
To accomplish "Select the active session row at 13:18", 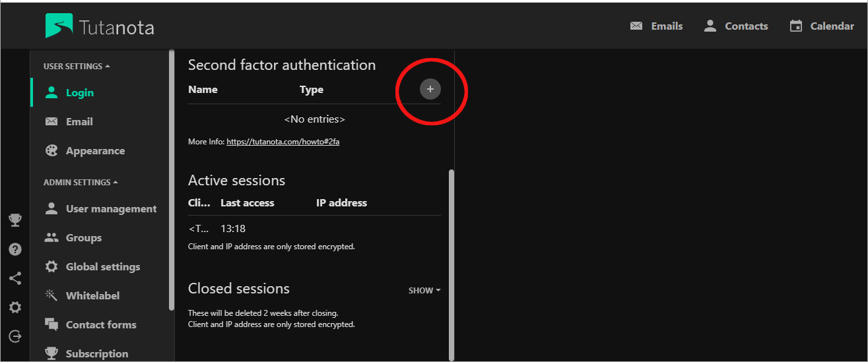I will (x=314, y=229).
